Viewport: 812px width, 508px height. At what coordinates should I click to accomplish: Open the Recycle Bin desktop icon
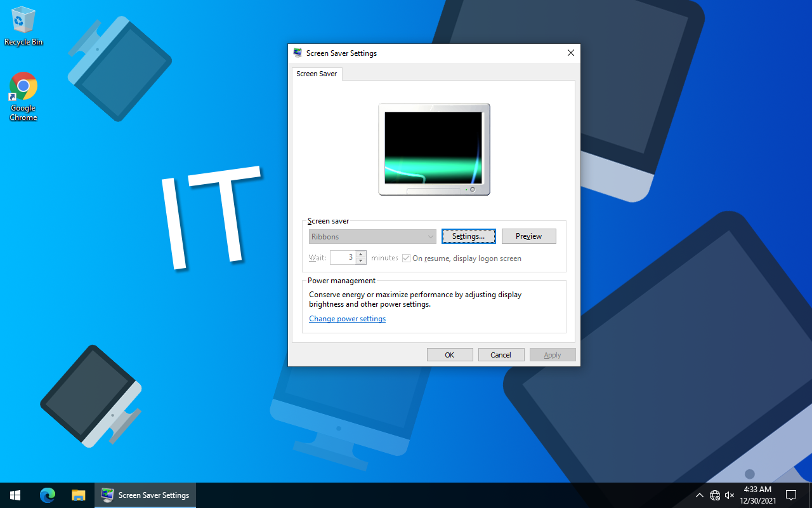click(x=23, y=25)
